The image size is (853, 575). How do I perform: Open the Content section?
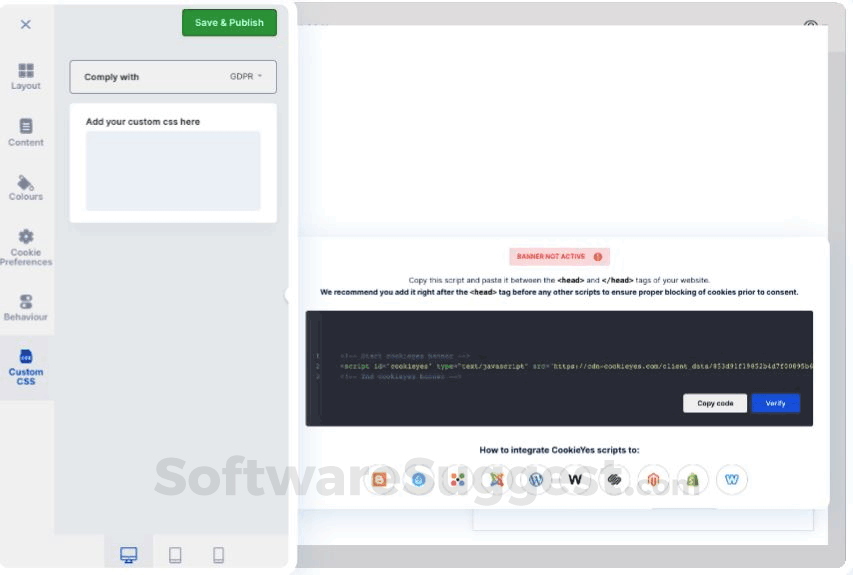click(26, 133)
